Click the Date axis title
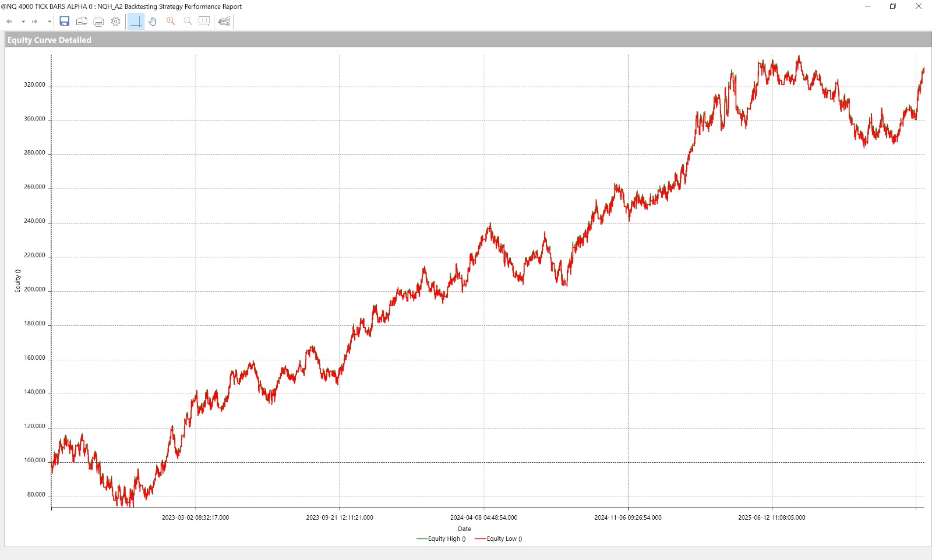932x560 pixels. (464, 529)
